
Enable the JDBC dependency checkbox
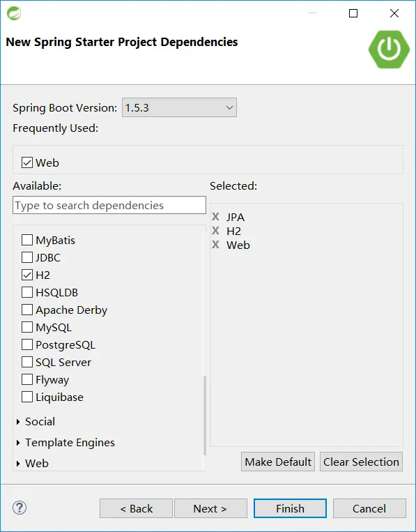tap(27, 257)
